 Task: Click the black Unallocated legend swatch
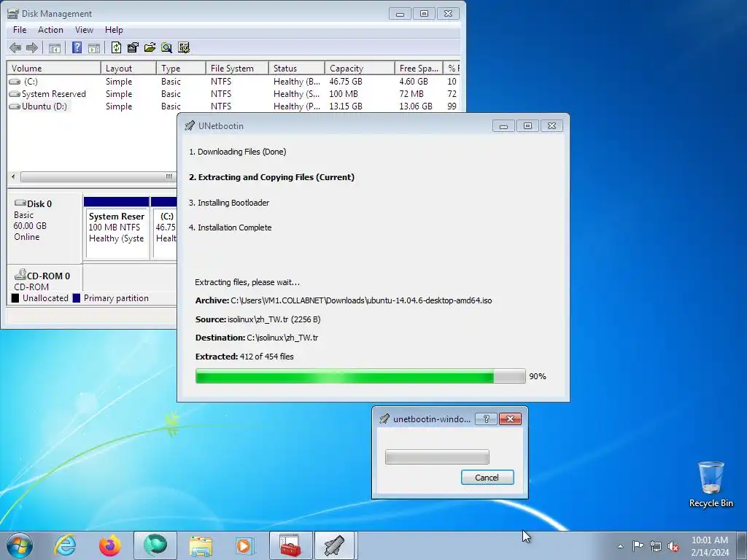click(15, 298)
